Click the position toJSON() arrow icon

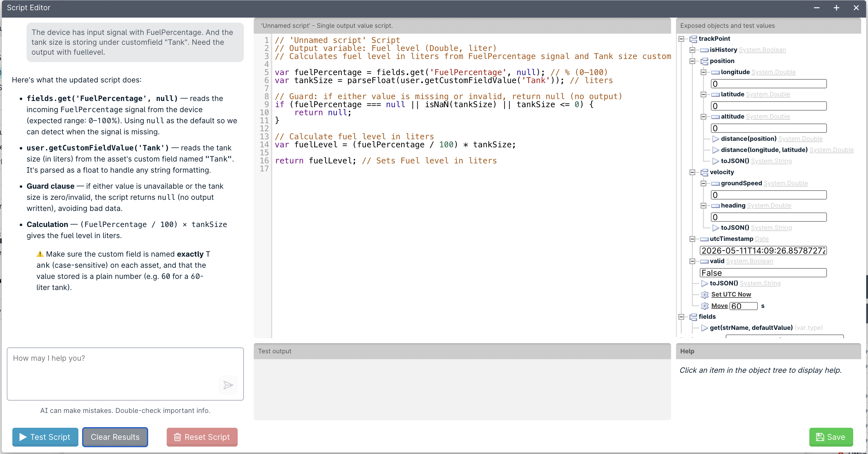pyautogui.click(x=716, y=161)
